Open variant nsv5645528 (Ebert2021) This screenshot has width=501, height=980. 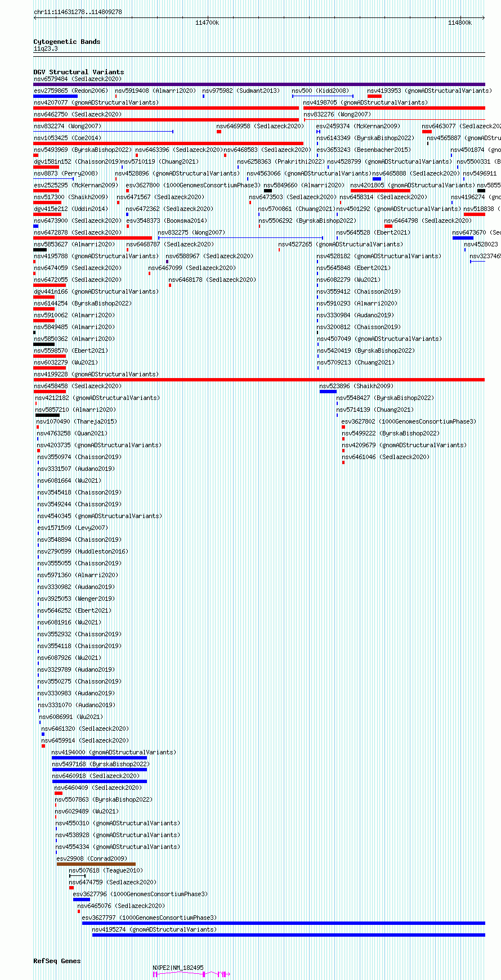(373, 232)
